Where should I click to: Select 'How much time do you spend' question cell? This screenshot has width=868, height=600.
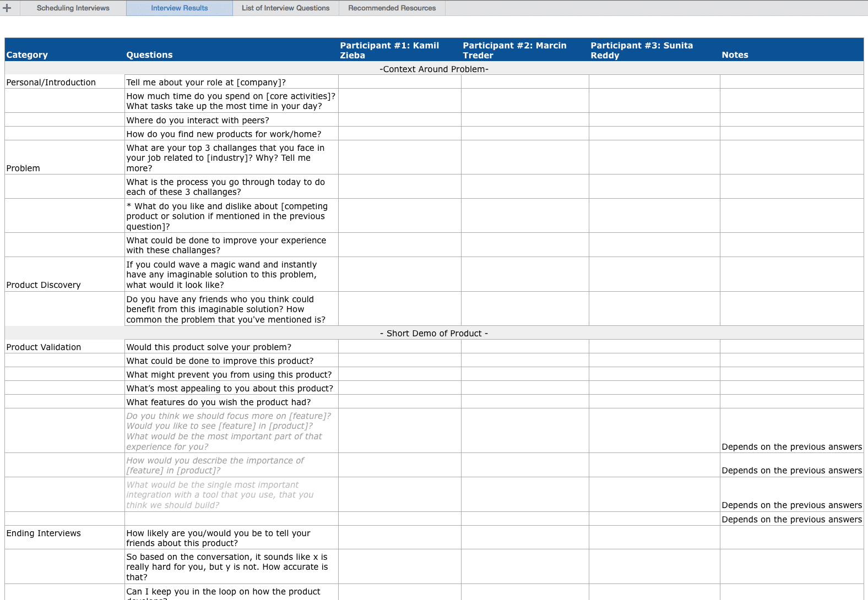pyautogui.click(x=232, y=101)
